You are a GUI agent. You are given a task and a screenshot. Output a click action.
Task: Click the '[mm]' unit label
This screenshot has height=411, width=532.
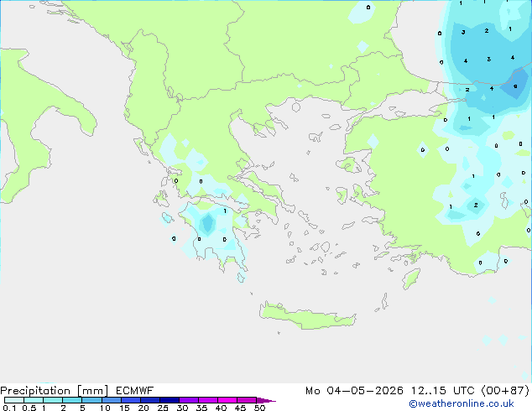coord(92,391)
